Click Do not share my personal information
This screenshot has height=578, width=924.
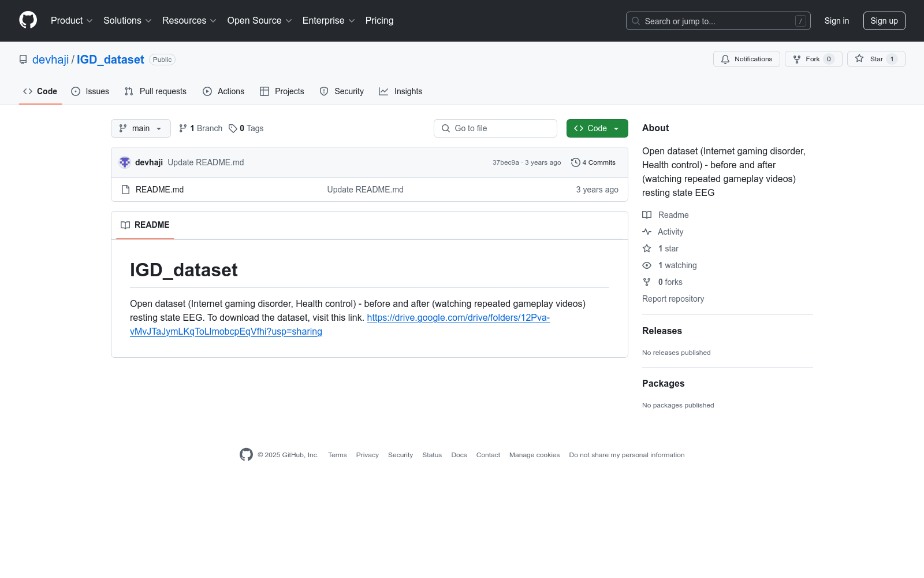[627, 455]
